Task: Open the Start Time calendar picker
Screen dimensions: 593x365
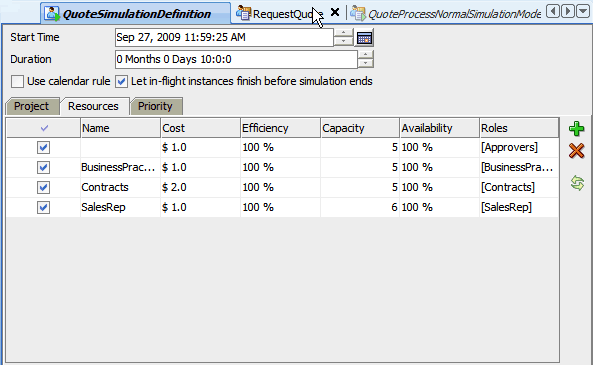Action: pos(364,38)
